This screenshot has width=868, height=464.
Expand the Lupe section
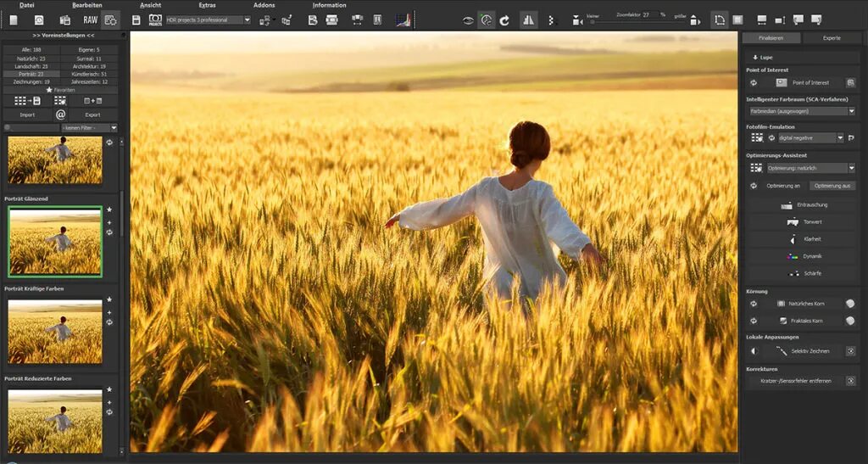(x=762, y=58)
